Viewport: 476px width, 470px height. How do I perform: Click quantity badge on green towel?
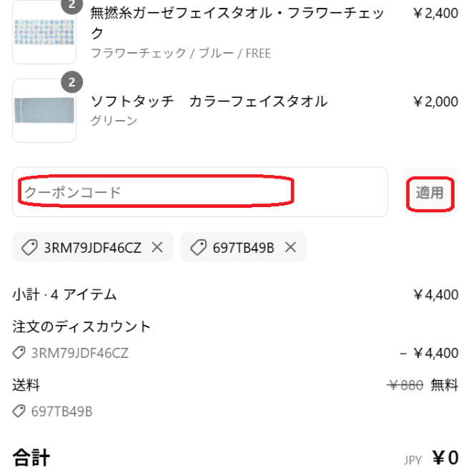click(71, 82)
